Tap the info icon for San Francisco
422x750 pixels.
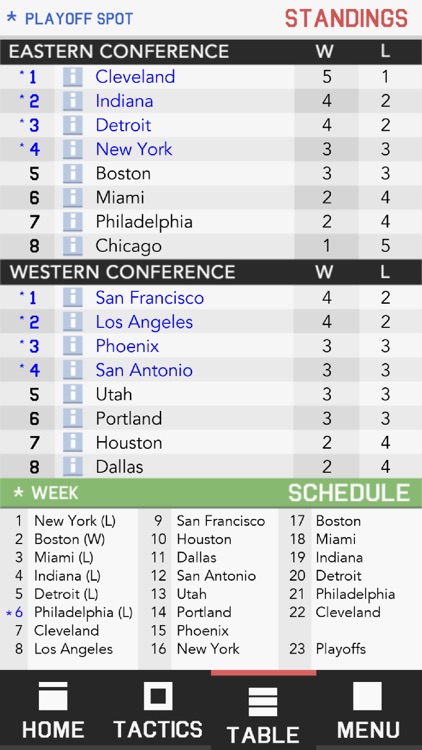(73, 298)
